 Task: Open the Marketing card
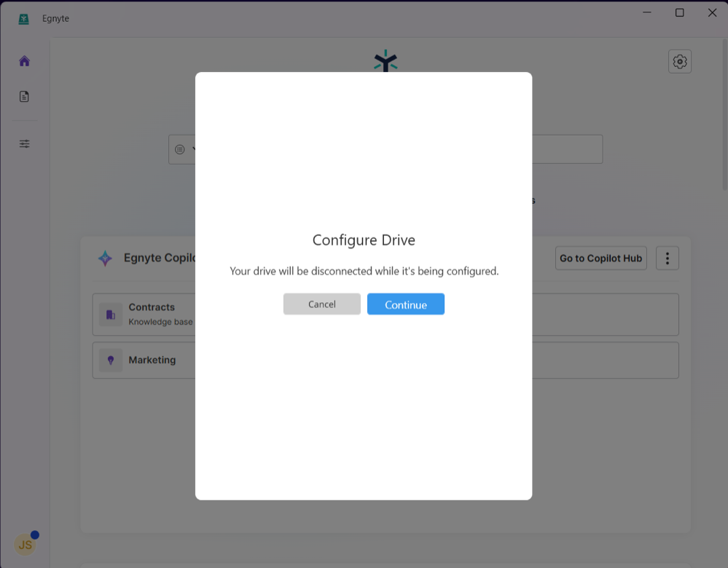coord(385,360)
